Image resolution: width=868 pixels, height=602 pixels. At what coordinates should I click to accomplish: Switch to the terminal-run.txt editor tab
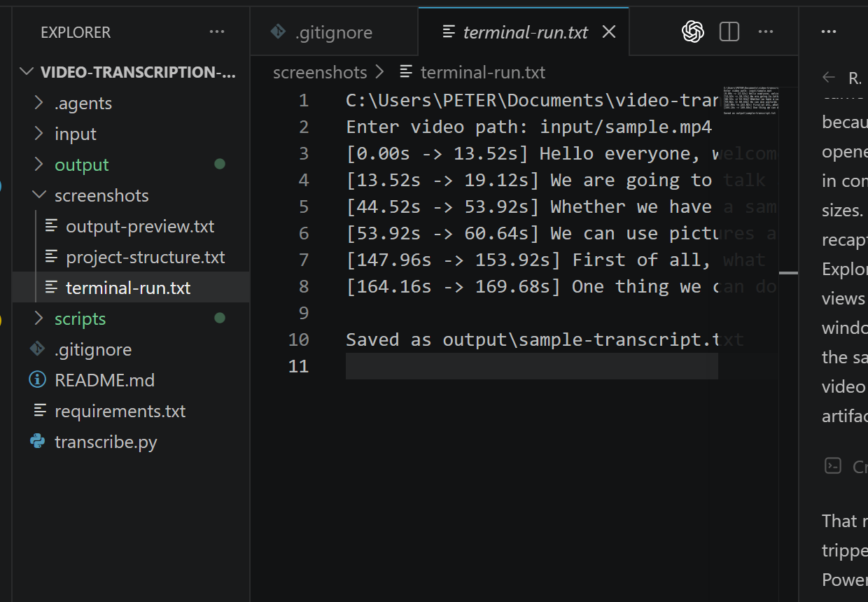click(x=525, y=32)
